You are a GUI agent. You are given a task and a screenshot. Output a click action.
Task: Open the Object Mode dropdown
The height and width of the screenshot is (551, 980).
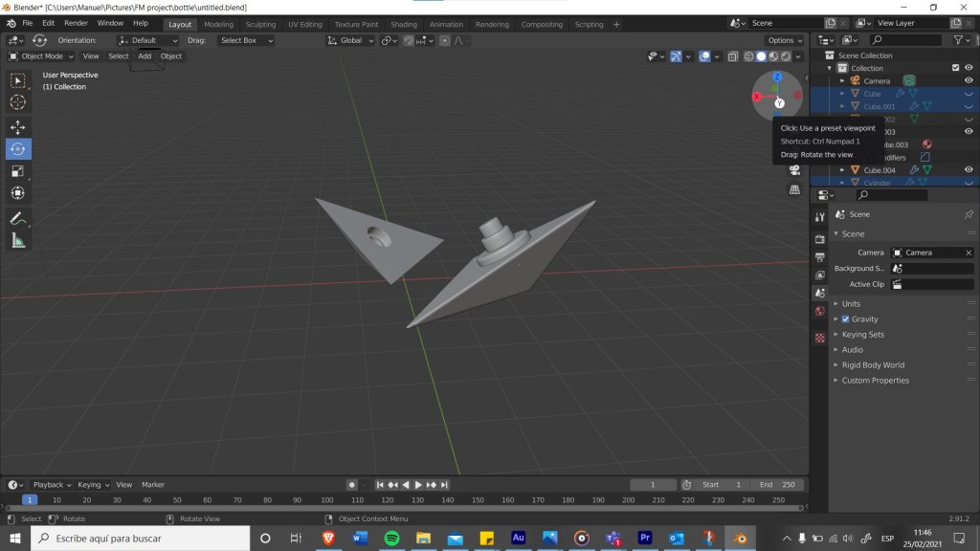[x=41, y=56]
